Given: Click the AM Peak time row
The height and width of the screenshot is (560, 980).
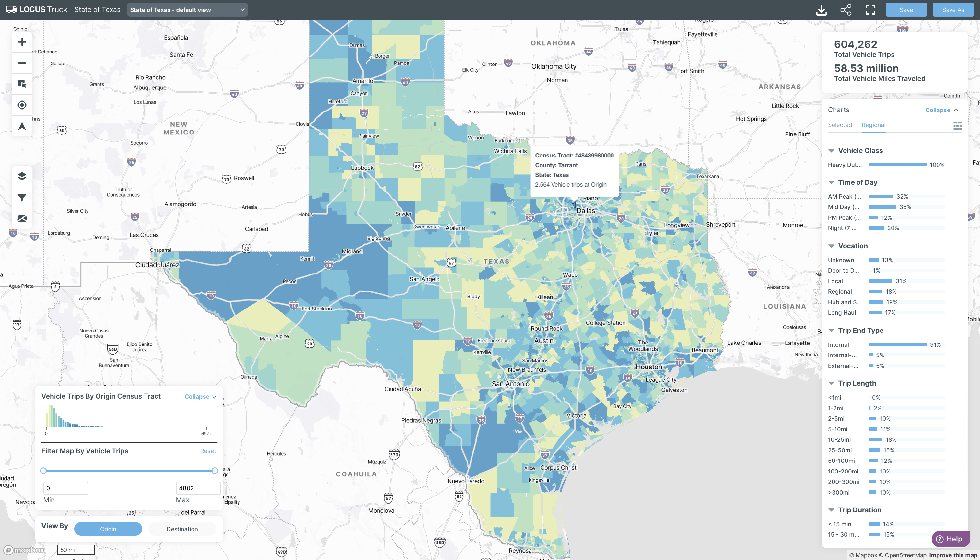Looking at the screenshot, I should pos(886,196).
